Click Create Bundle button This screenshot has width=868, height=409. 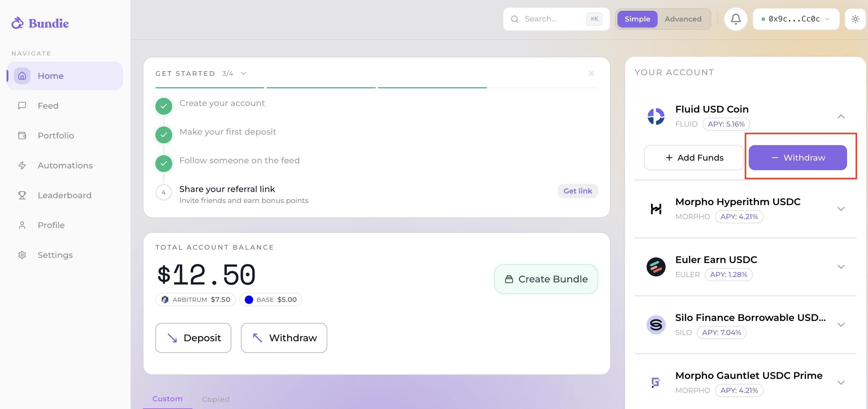[x=546, y=279]
